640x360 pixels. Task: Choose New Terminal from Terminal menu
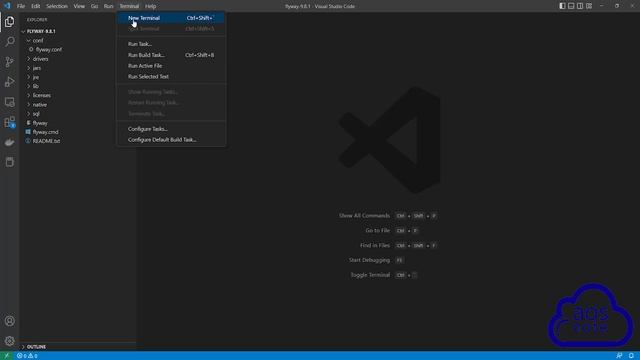[171, 18]
